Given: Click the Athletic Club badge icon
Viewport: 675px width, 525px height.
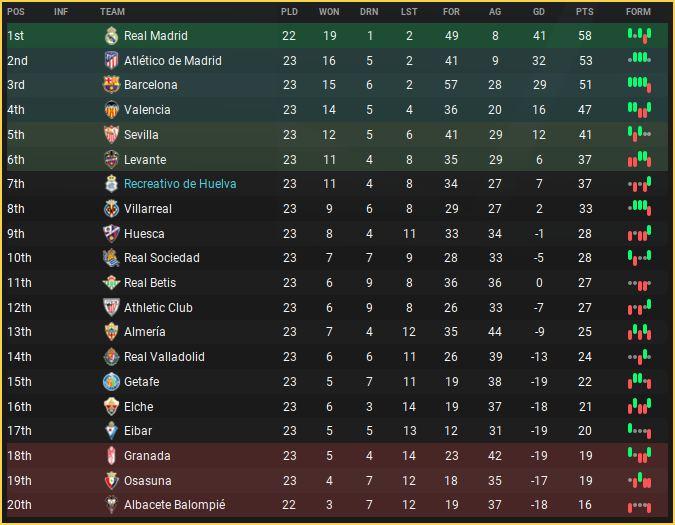Looking at the screenshot, I should (111, 308).
